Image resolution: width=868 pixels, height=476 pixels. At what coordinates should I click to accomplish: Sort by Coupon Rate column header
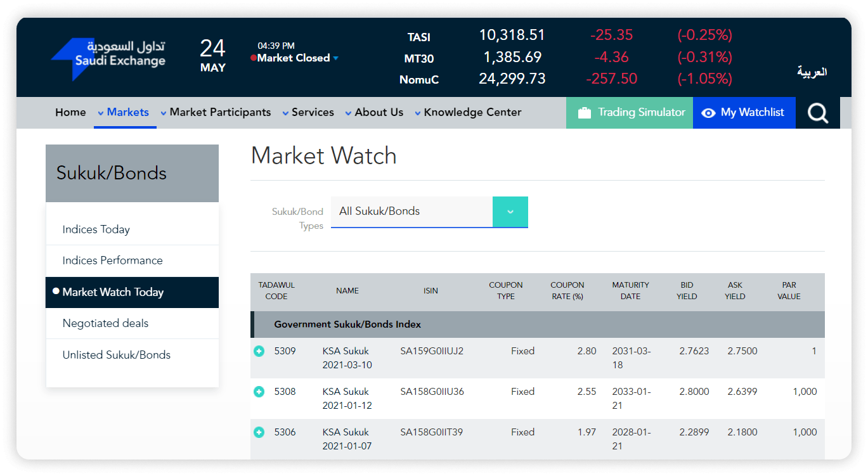click(567, 291)
